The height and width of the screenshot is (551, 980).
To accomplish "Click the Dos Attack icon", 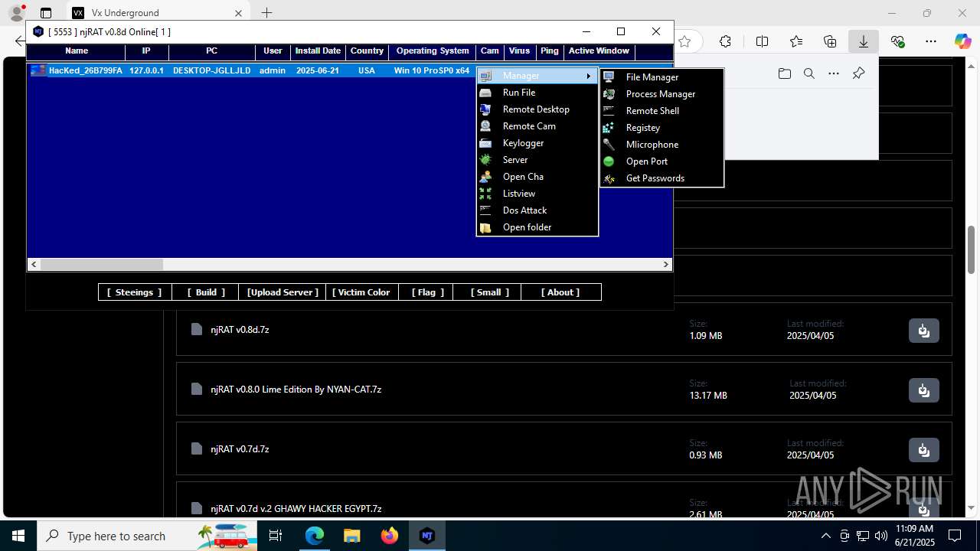I will [x=485, y=210].
